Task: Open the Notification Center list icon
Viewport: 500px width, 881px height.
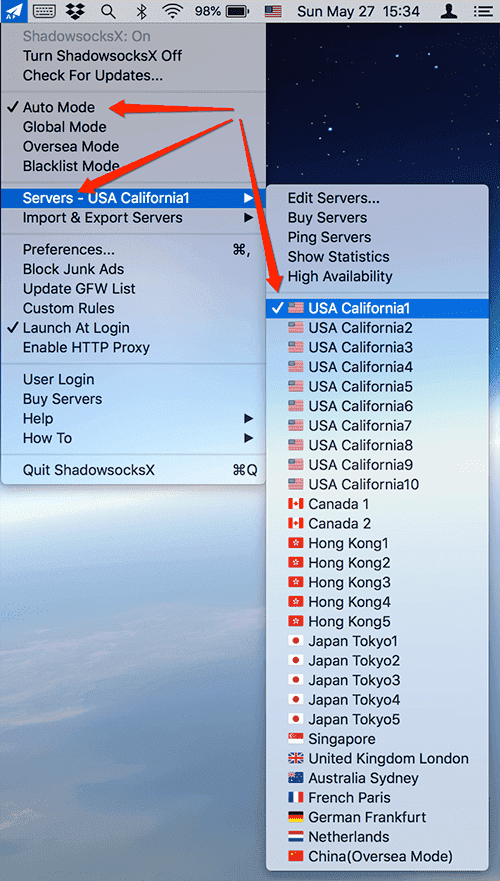Action: coord(480,11)
